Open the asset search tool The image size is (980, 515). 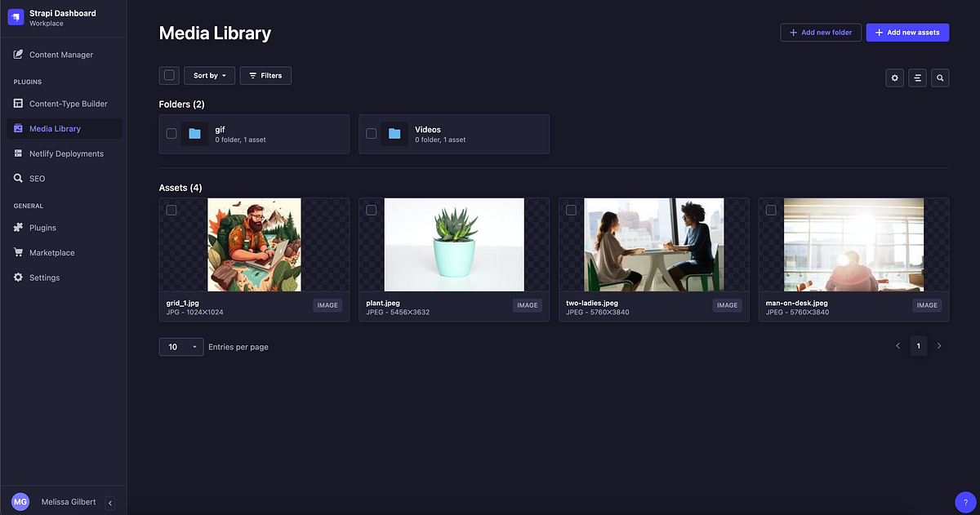pos(940,78)
